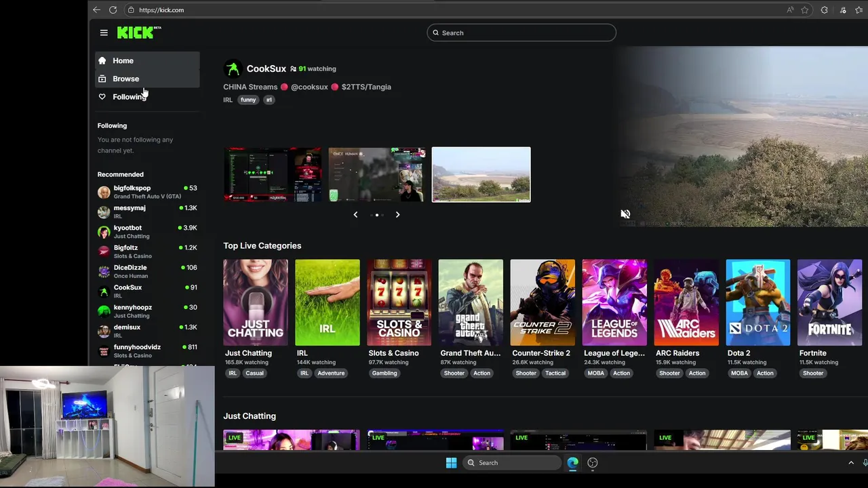Click Windows taskbar search box

[512, 463]
